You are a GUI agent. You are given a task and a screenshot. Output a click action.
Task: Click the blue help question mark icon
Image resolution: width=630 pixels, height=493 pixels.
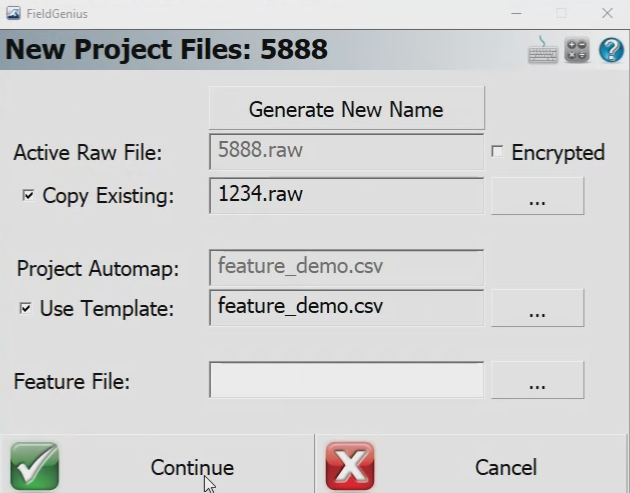[x=611, y=50]
